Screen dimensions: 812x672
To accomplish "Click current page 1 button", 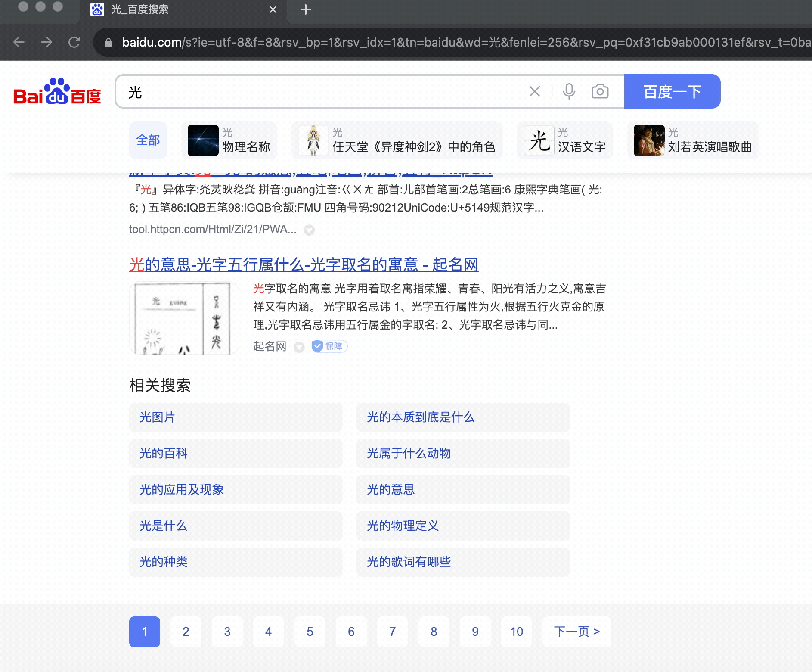I will coord(145,632).
